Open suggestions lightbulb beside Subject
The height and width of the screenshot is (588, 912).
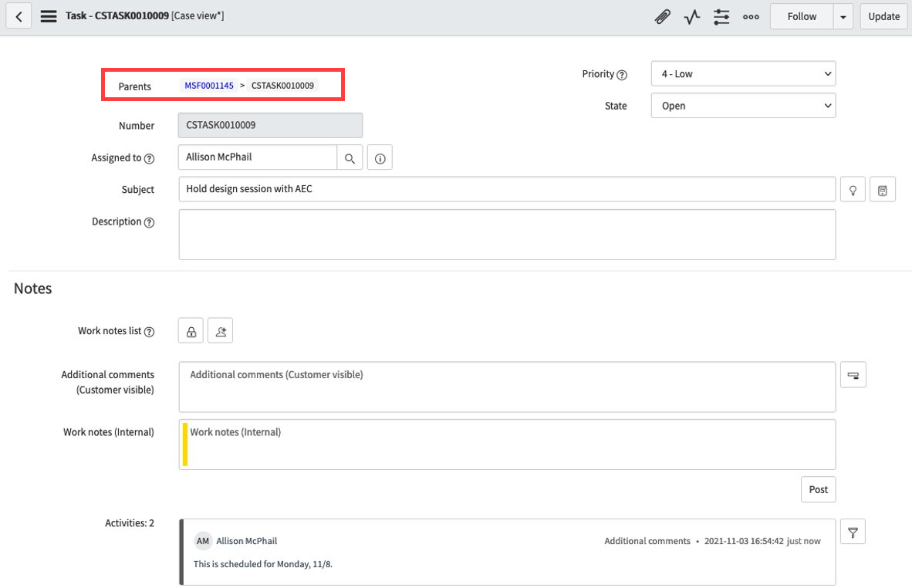[853, 190]
